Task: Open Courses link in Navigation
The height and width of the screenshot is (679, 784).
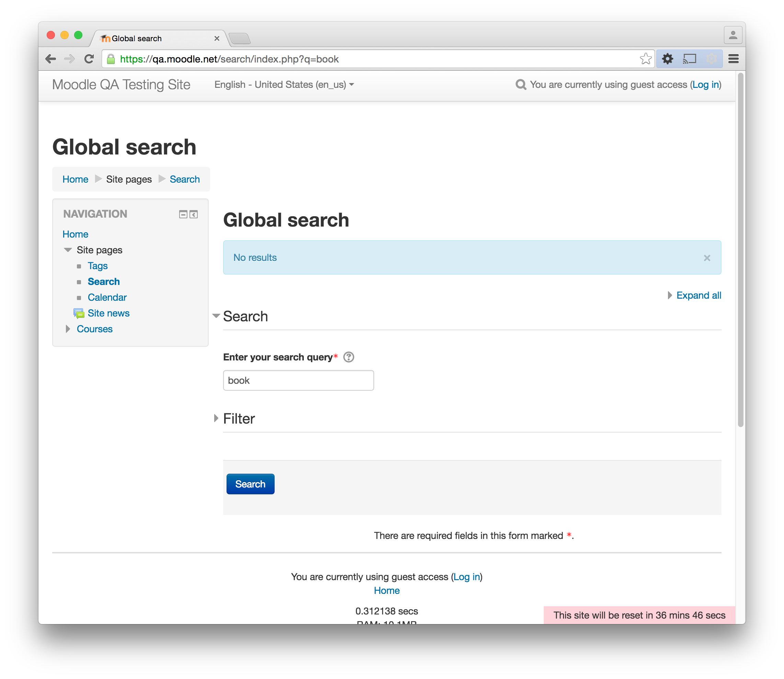Action: pos(95,329)
